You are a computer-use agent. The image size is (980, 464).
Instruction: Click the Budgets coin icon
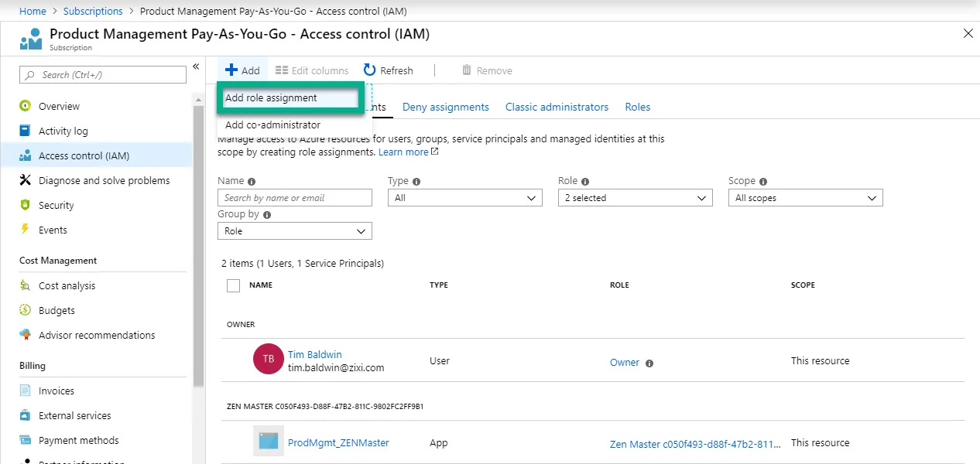pos(26,310)
